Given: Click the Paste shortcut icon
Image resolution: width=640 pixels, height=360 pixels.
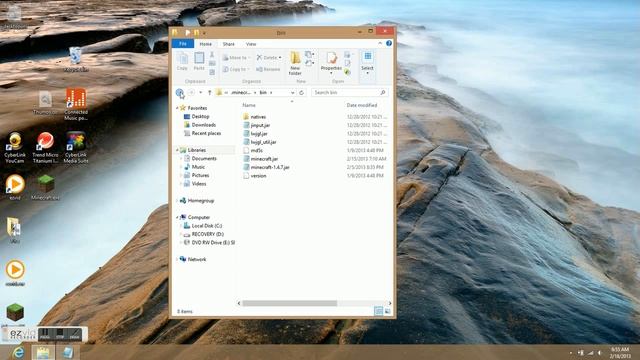Looking at the screenshot, I should [x=212, y=72].
